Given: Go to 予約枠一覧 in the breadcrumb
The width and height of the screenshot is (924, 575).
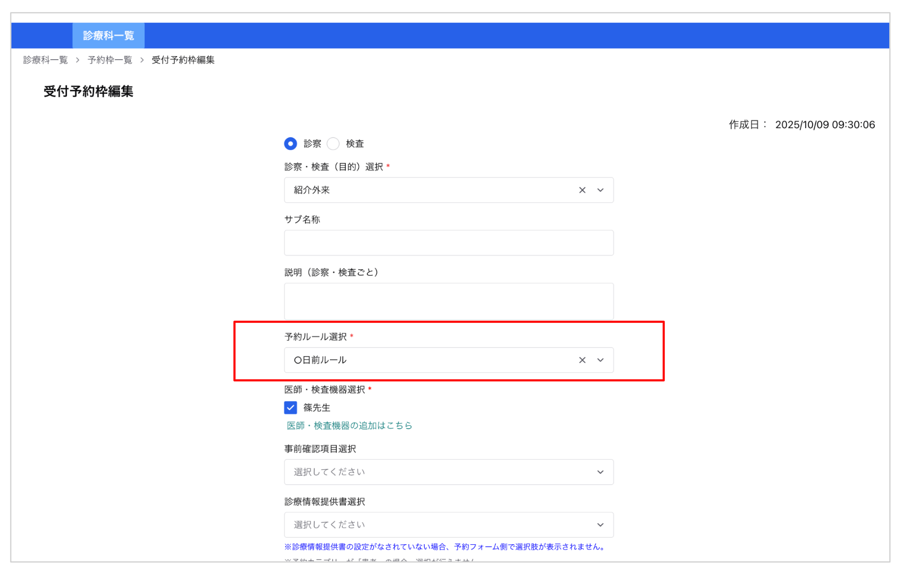Looking at the screenshot, I should click(110, 60).
